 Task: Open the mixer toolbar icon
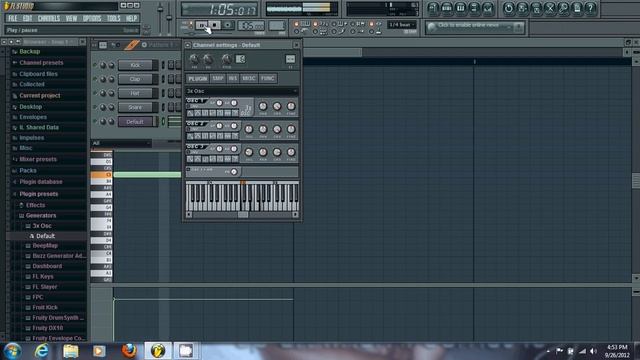coord(487,8)
